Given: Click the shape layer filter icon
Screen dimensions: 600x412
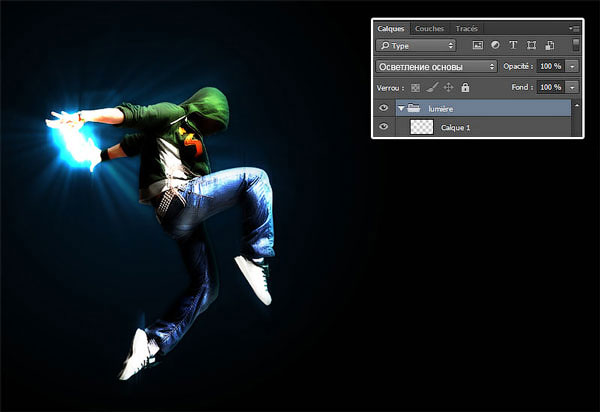Looking at the screenshot, I should [x=531, y=45].
